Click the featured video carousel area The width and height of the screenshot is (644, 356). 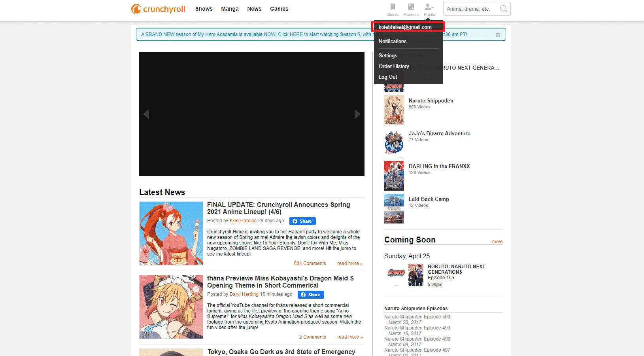(252, 114)
